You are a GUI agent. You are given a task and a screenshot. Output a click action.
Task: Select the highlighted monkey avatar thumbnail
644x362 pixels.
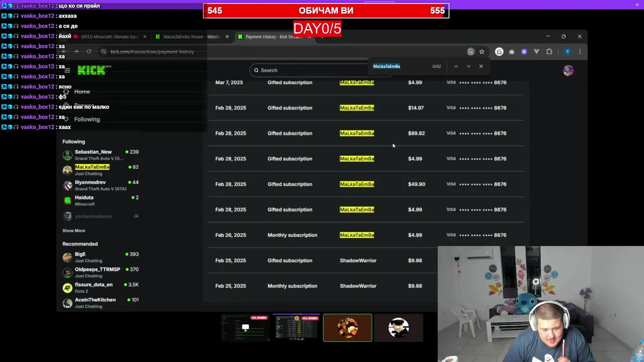coord(348,328)
